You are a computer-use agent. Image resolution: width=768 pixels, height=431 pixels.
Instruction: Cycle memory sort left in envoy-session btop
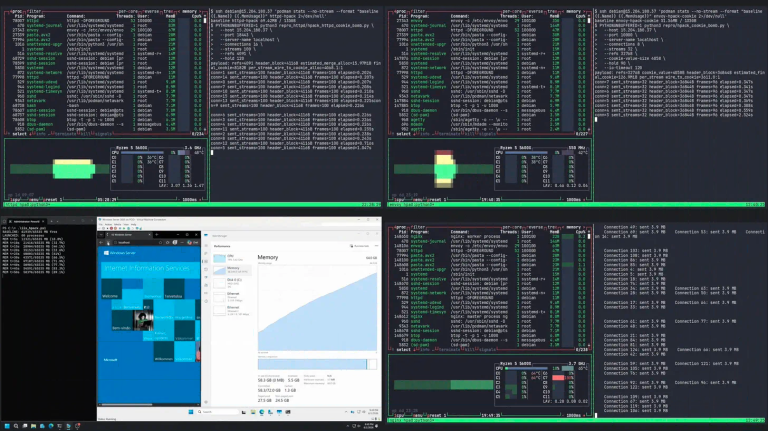(x=563, y=11)
